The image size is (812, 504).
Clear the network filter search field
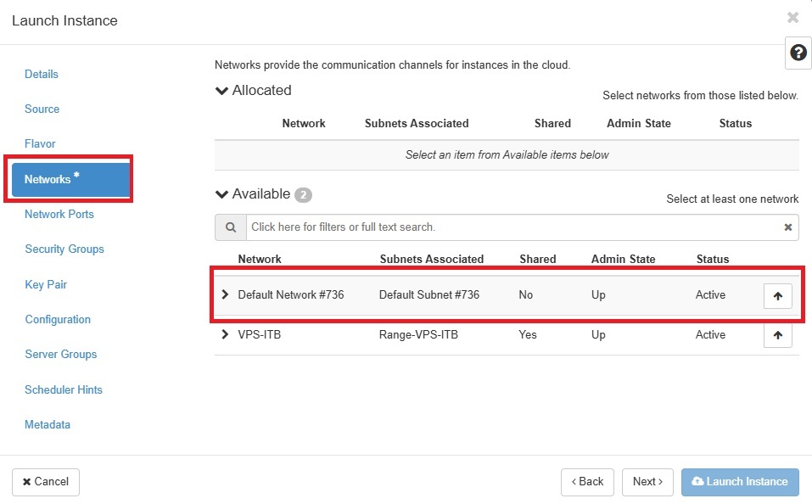pyautogui.click(x=787, y=227)
